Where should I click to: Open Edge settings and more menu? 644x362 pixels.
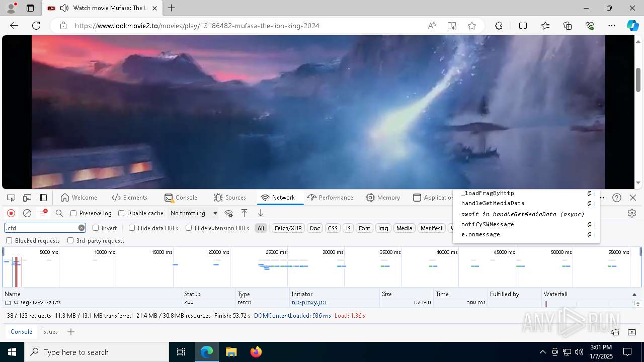pyautogui.click(x=612, y=26)
